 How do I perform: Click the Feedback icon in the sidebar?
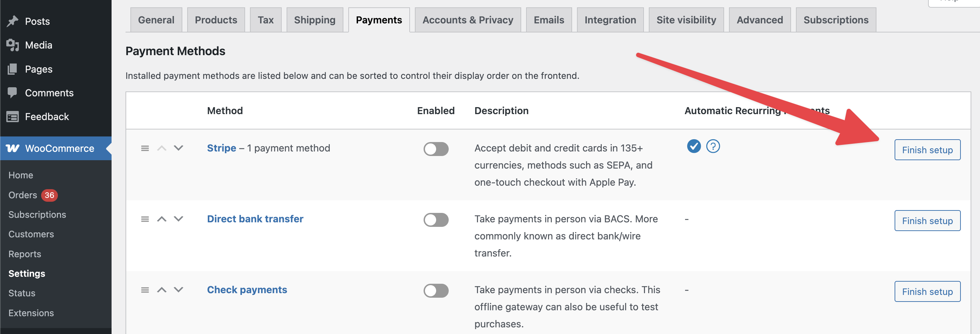point(13,117)
